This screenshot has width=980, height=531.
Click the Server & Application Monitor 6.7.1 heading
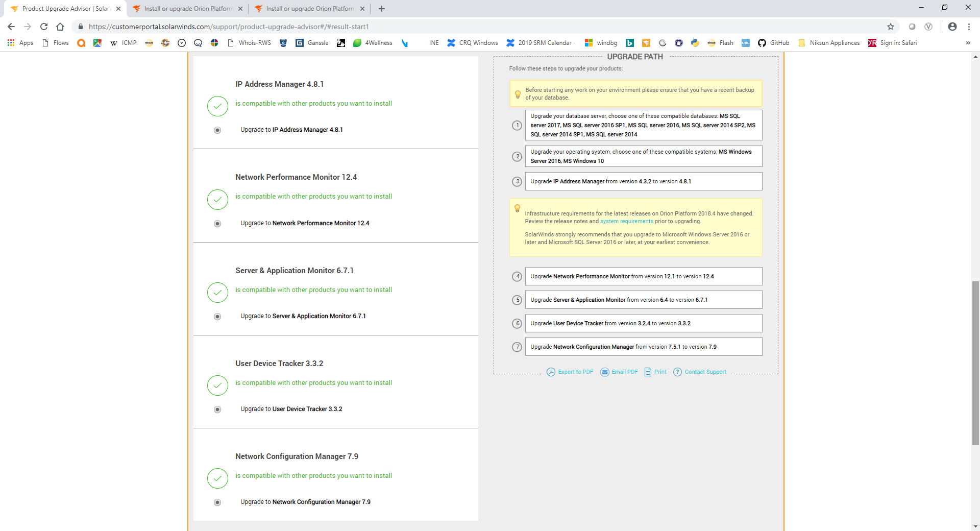[x=295, y=271]
